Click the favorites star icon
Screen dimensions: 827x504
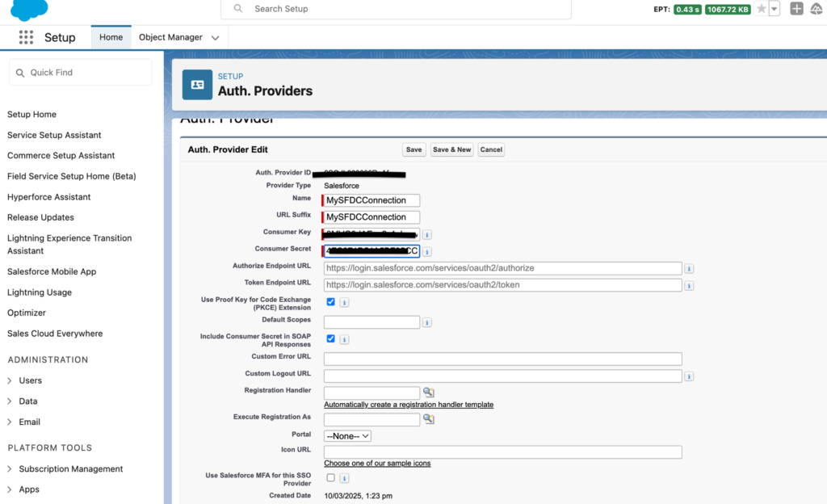(x=761, y=9)
